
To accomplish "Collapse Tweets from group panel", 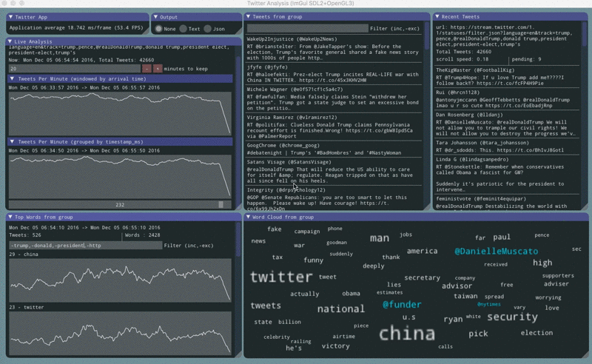I will (x=248, y=16).
